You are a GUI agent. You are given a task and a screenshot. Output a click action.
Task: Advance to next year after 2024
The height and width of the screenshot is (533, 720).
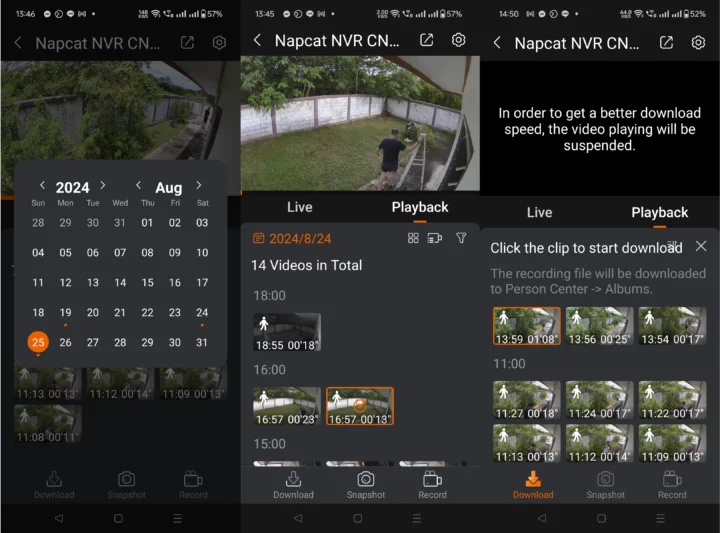click(x=104, y=186)
